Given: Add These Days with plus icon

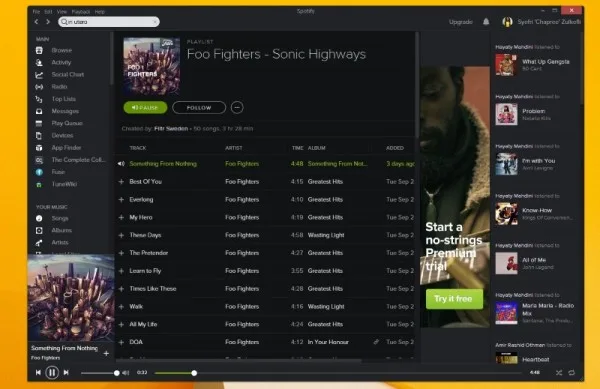Looking at the screenshot, I should coord(121,235).
